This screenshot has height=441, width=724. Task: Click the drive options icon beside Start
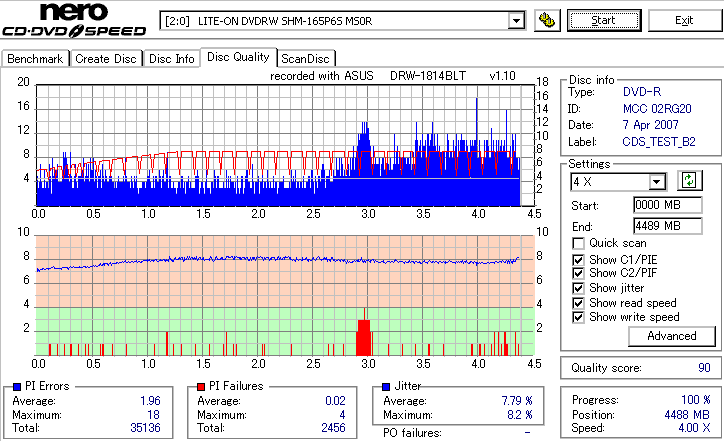point(547,21)
